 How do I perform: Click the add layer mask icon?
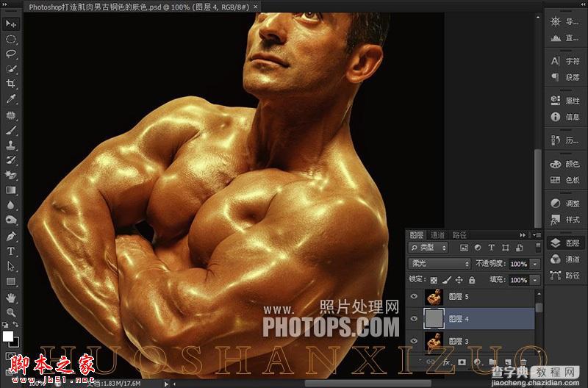[462, 362]
